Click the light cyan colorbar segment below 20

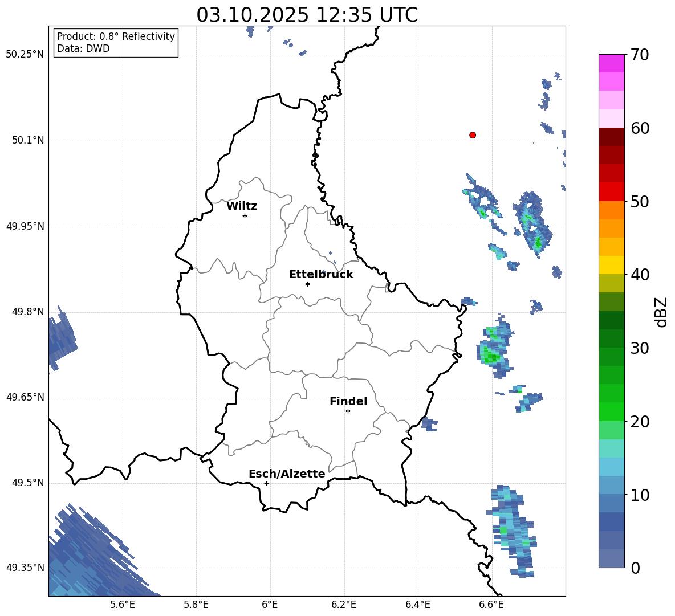(612, 448)
